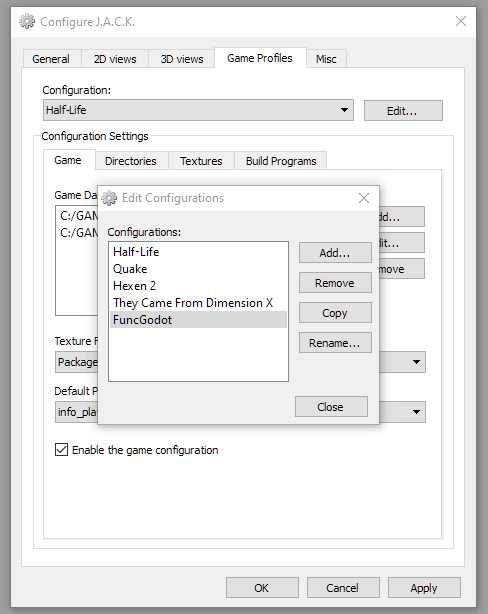Click the Rename... button
Screen dimensions: 488x614
(x=335, y=343)
